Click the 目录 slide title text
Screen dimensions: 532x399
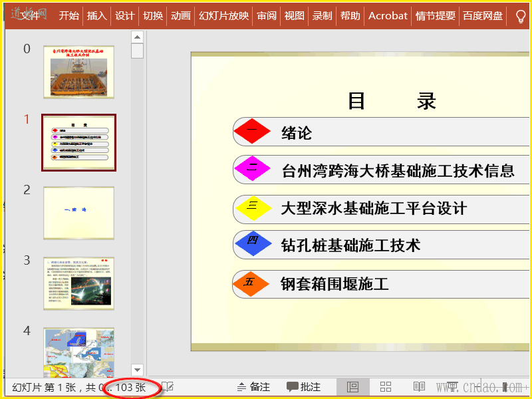coord(392,101)
